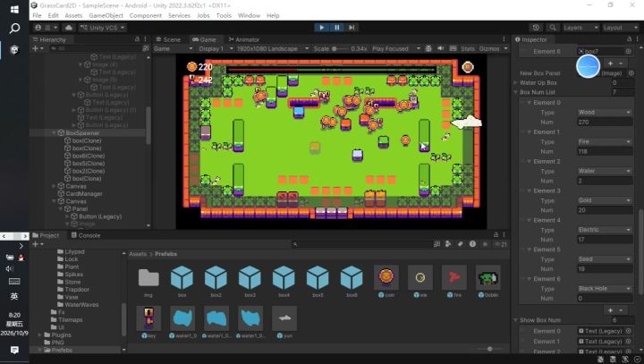
Task: Mute audio in Game view
Action: pyautogui.click(x=440, y=48)
